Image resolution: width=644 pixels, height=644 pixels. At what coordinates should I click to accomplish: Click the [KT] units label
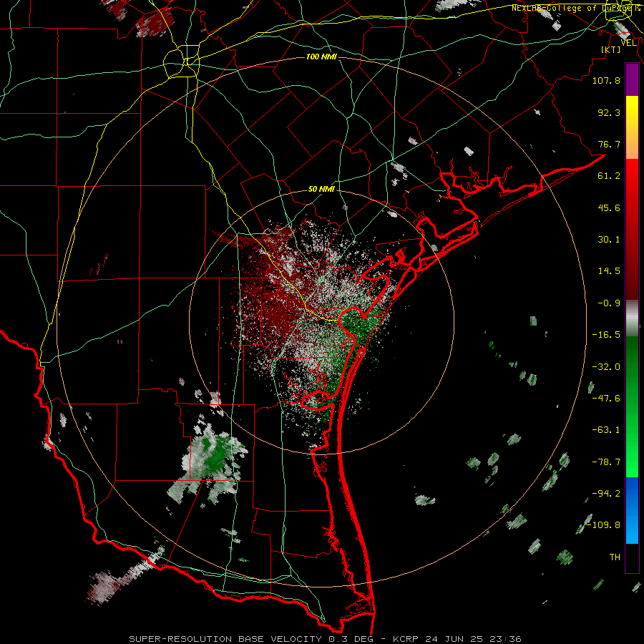point(611,49)
